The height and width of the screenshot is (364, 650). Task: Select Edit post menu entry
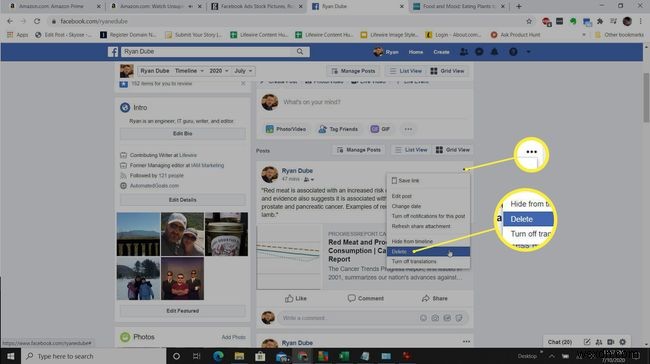(428, 196)
